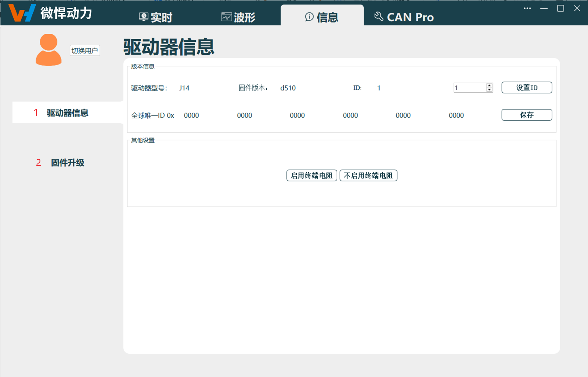Save driver info using the 保存 button
The image size is (588, 377).
point(527,115)
